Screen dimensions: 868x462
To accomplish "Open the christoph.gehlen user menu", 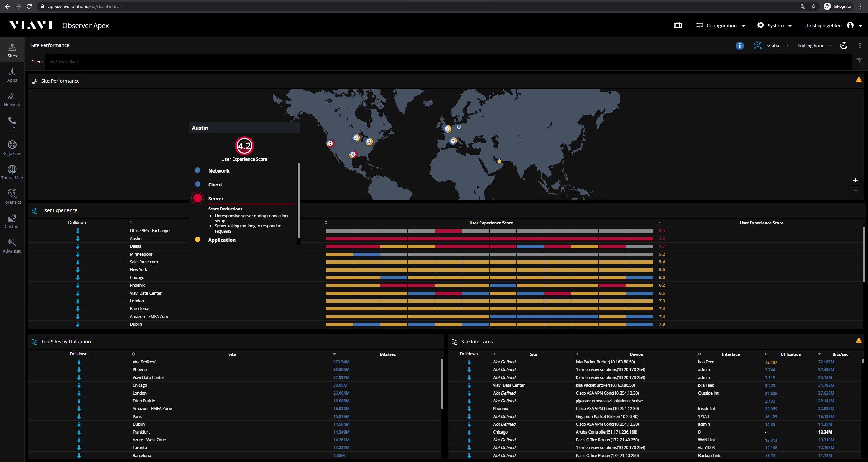I will tap(833, 25).
